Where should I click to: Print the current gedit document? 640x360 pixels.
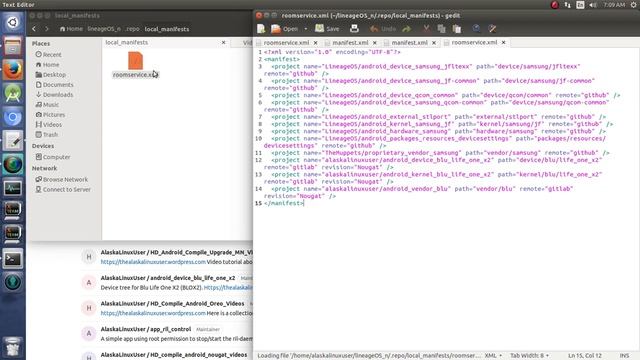354,29
